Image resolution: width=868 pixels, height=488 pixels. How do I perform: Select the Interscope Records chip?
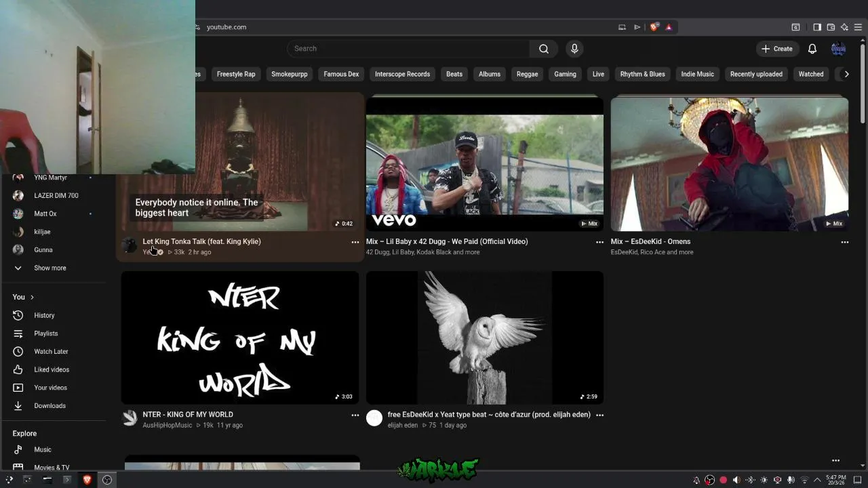click(x=402, y=74)
